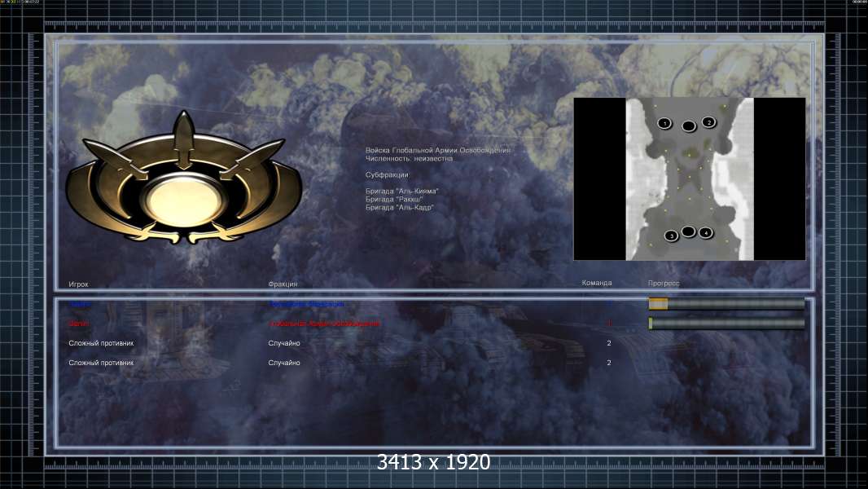This screenshot has width=868, height=489.
Task: Click the Бригада "Аль-Кияма" entry
Action: pyautogui.click(x=402, y=191)
